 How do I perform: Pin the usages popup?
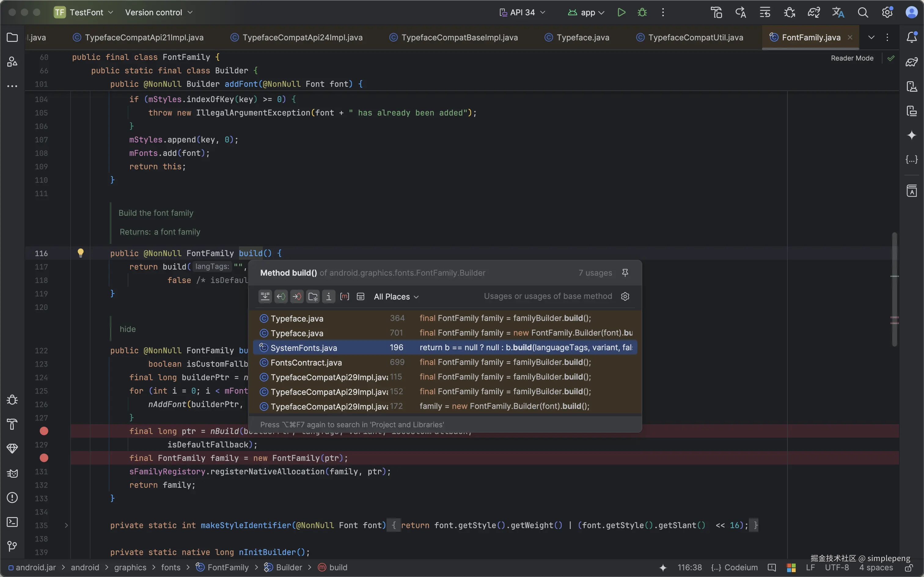625,273
